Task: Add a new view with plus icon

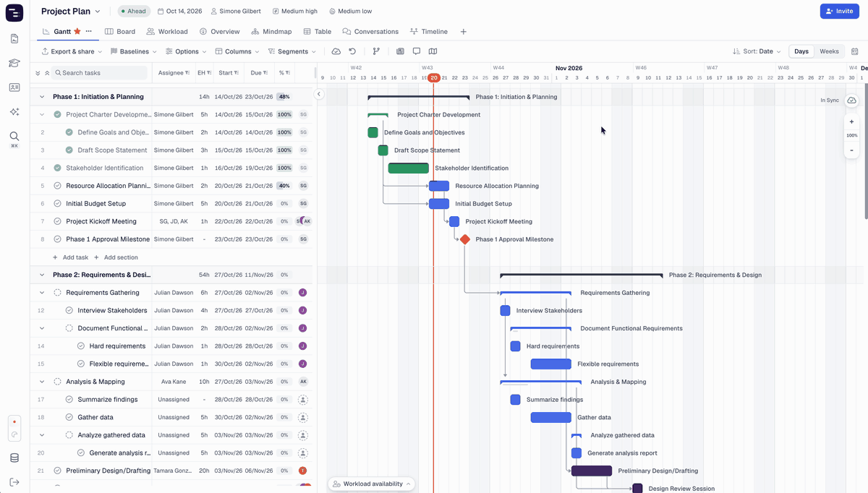Action: [464, 32]
